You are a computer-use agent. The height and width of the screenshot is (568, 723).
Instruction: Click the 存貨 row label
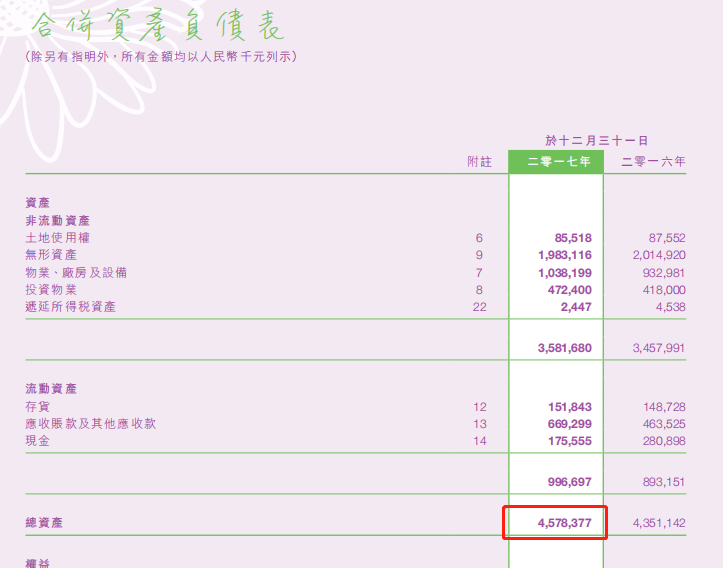(37, 407)
